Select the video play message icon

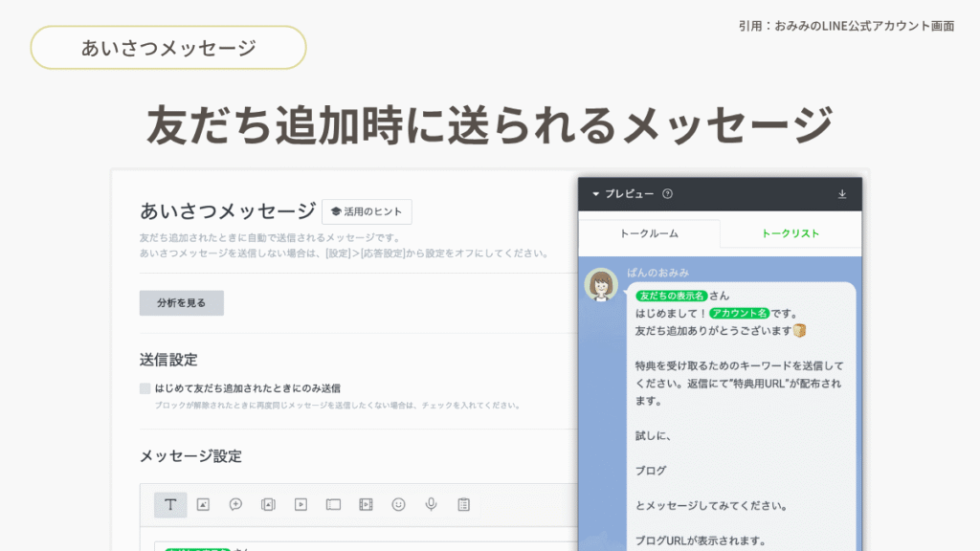pyautogui.click(x=301, y=504)
